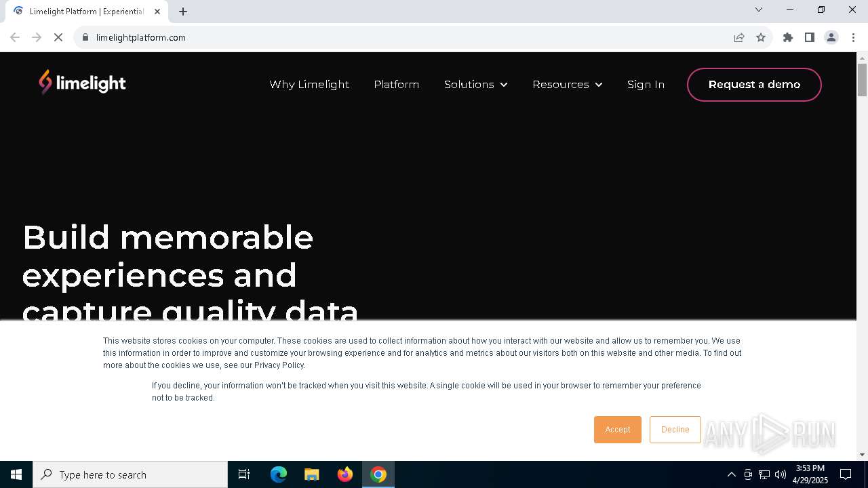Open Task View on taskbar

click(244, 474)
